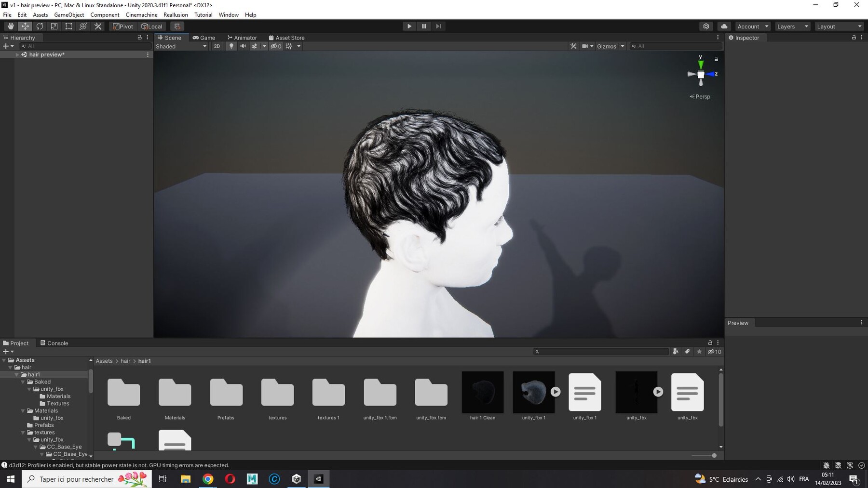Image resolution: width=868 pixels, height=488 pixels.
Task: Open the Hierarchy create plus dropdown
Action: click(x=8, y=46)
